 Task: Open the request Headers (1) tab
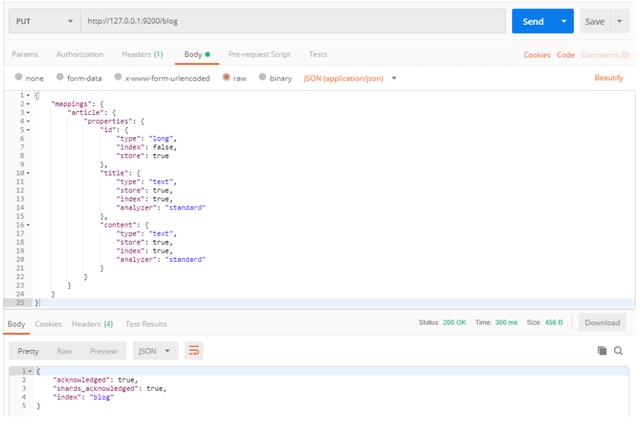click(142, 54)
